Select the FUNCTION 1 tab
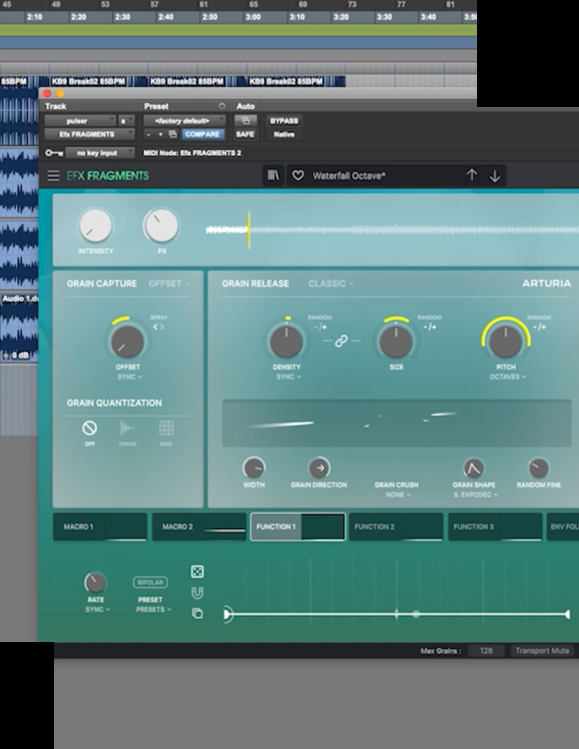Screen dimensions: 579x749 click(x=298, y=527)
